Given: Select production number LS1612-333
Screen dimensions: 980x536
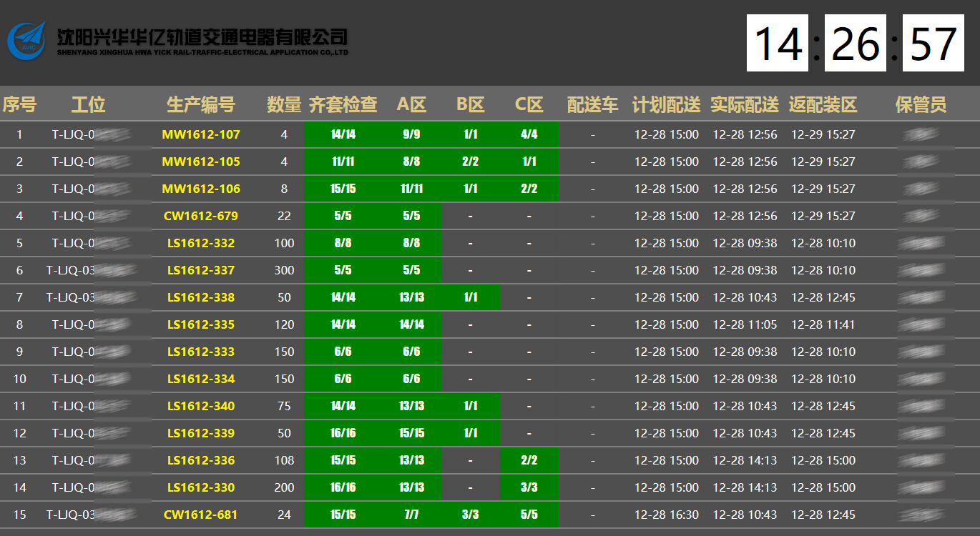Looking at the screenshot, I should 201,352.
